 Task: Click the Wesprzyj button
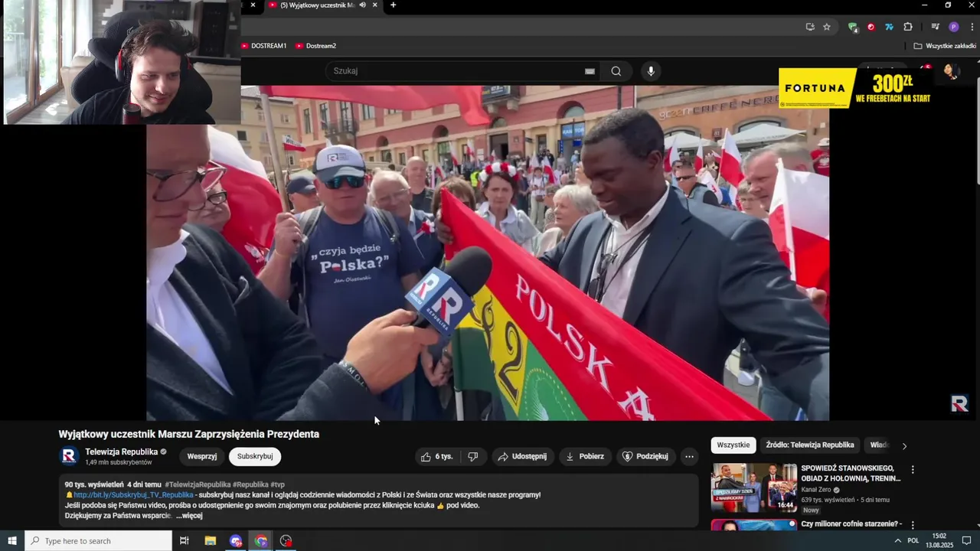coord(202,456)
